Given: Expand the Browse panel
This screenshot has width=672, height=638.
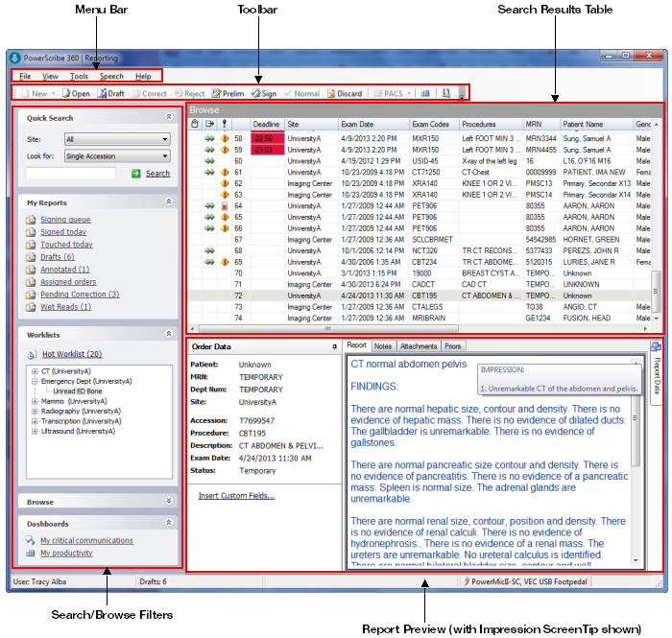Looking at the screenshot, I should [x=169, y=501].
